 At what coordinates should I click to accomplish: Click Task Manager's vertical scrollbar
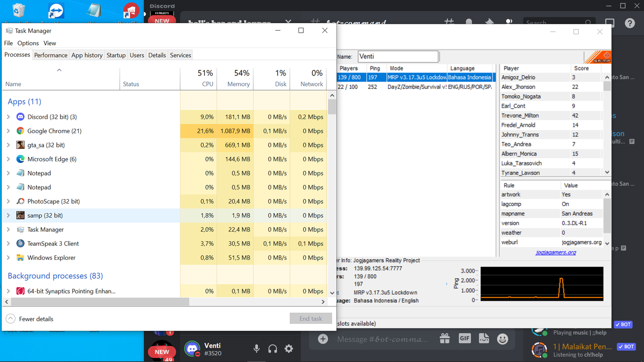coord(332,107)
